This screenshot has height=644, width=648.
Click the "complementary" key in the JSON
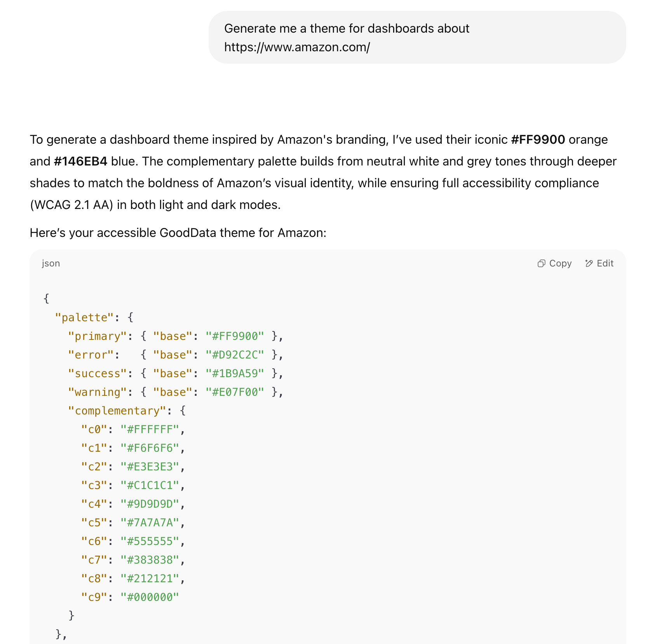117,411
